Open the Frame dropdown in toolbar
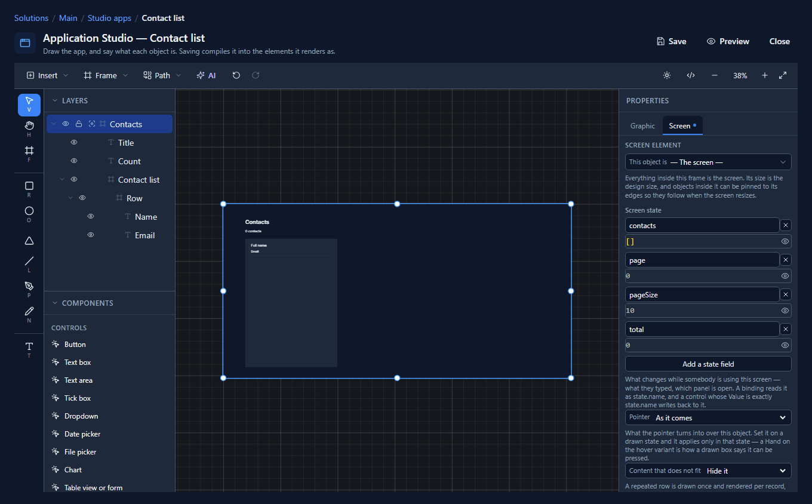 [106, 75]
